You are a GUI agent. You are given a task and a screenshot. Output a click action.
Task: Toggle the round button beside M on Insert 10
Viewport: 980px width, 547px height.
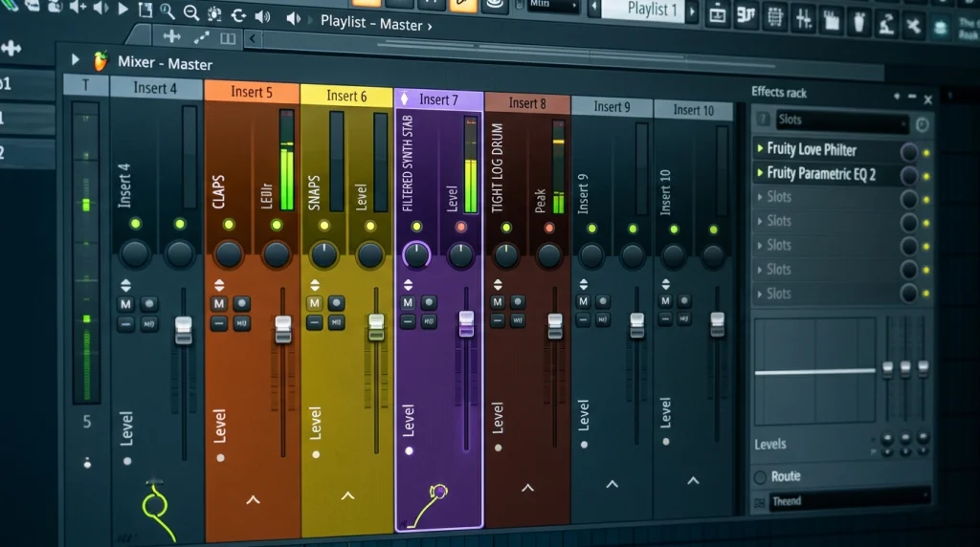(684, 301)
